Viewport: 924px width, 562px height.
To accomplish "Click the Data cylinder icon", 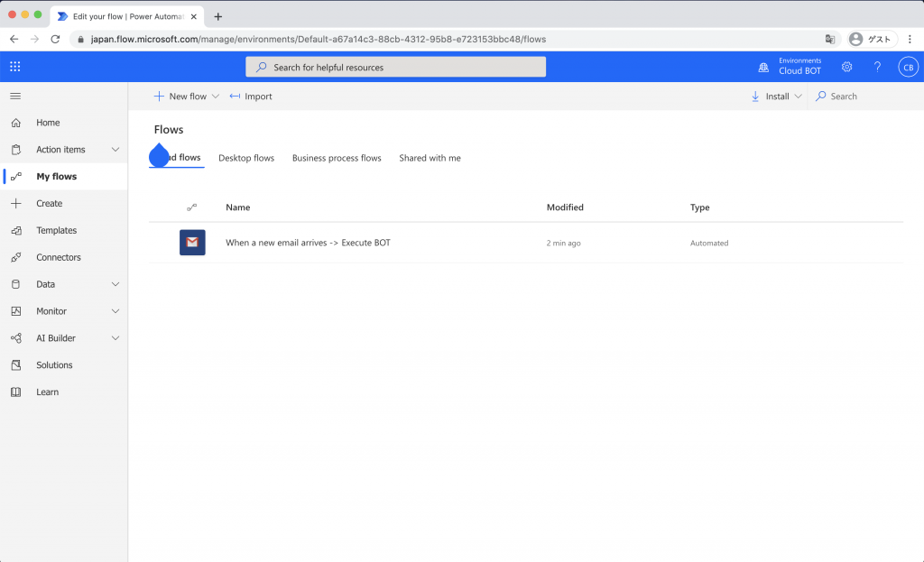I will tap(16, 284).
